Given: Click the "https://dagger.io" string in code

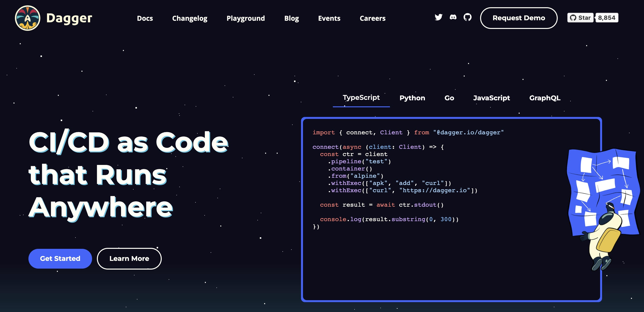Looking at the screenshot, I should (x=435, y=190).
